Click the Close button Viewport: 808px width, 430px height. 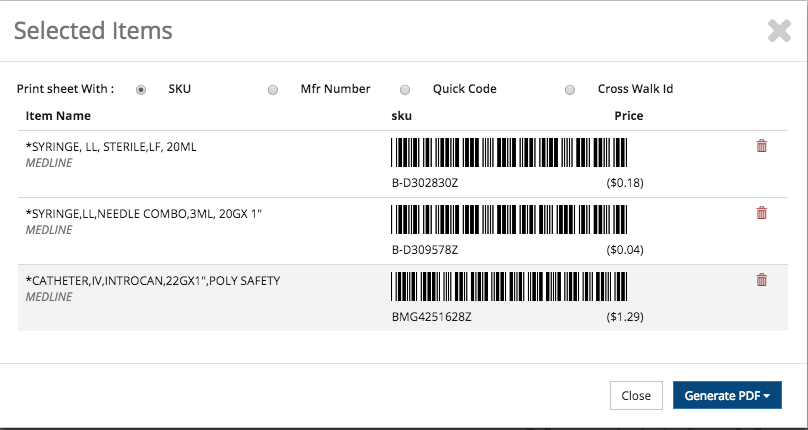636,395
